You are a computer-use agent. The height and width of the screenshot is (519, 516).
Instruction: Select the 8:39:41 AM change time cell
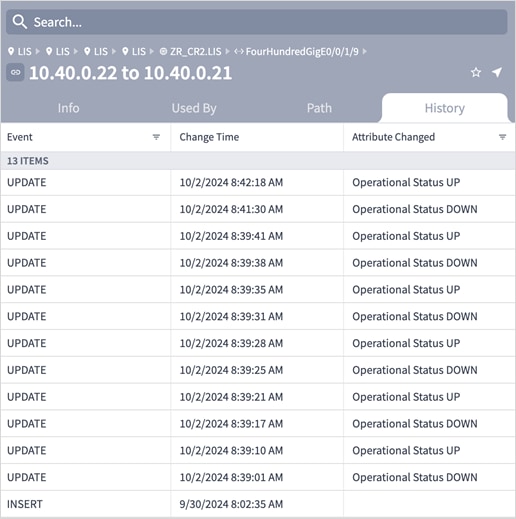257,236
